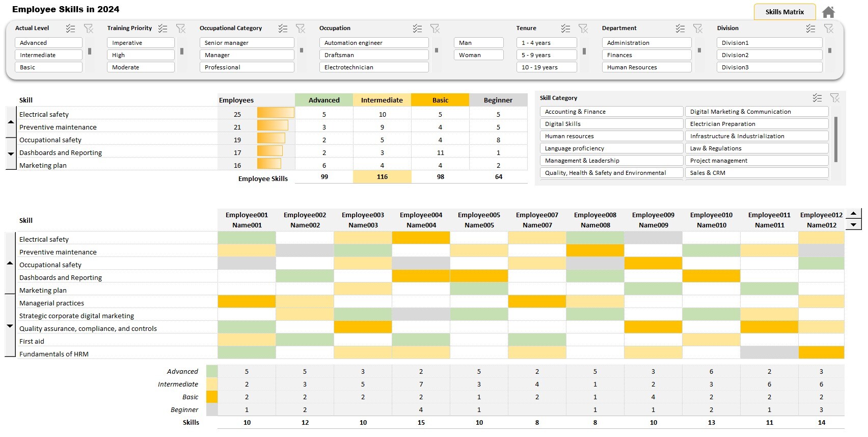This screenshot has width=868, height=437.
Task: Toggle the Imperative training priority option
Action: click(141, 43)
